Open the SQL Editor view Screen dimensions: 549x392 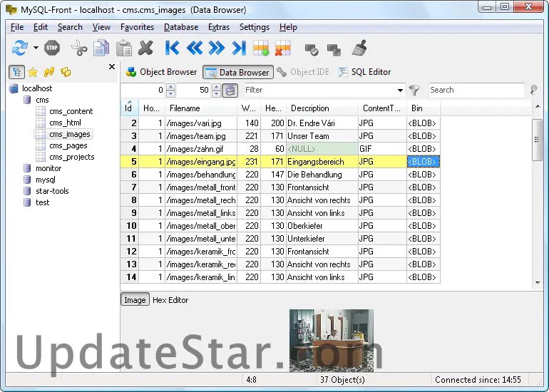coord(364,72)
